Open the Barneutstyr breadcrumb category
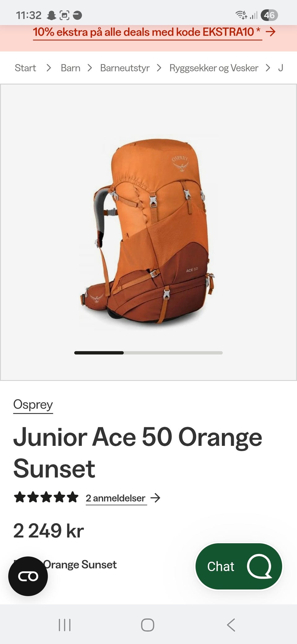This screenshot has height=644, width=297. [125, 68]
